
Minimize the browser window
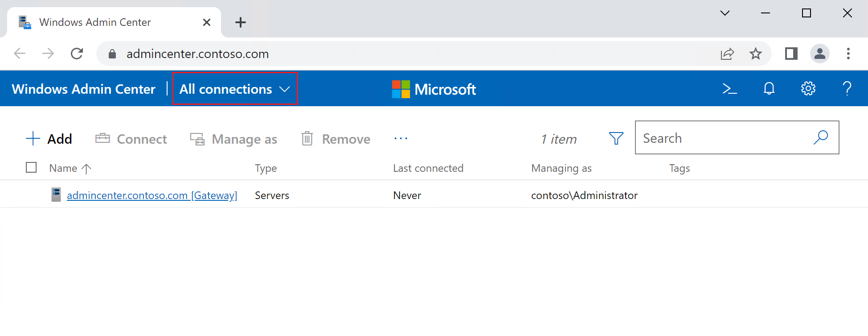point(766,13)
